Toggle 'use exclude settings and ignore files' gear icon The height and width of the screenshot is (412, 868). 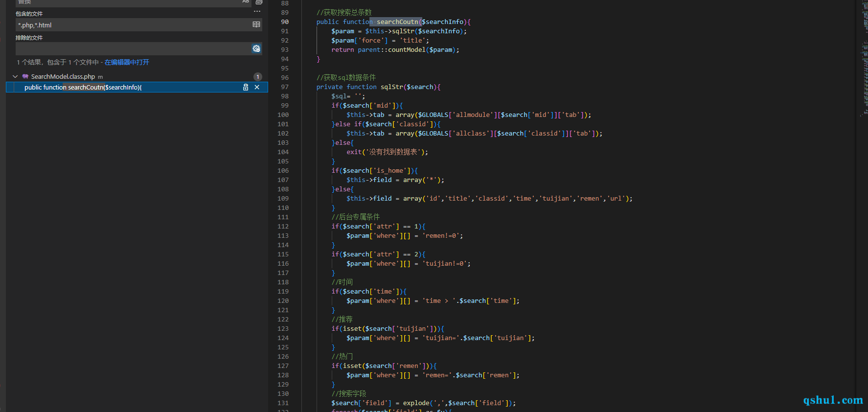pyautogui.click(x=256, y=48)
